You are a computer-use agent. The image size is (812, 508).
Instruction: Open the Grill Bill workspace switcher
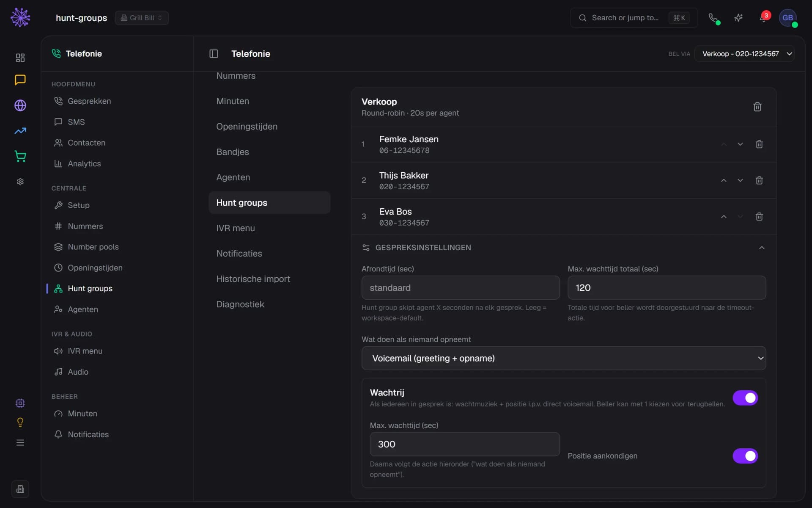click(142, 18)
